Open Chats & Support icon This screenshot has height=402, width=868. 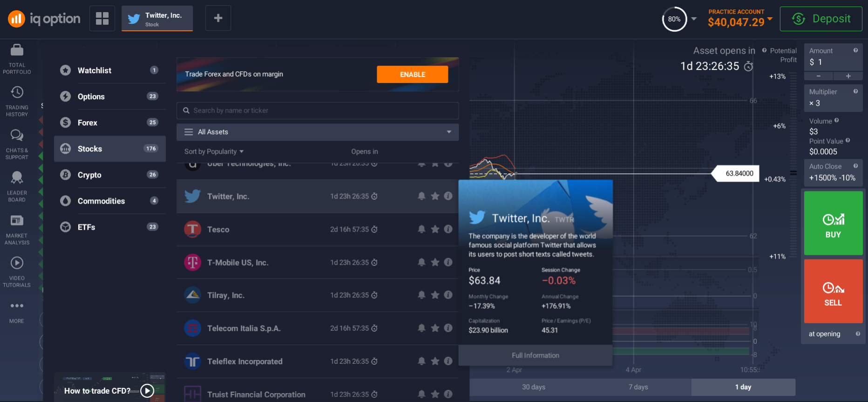[17, 136]
